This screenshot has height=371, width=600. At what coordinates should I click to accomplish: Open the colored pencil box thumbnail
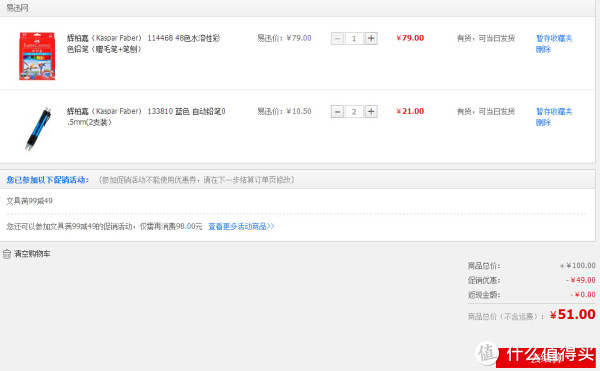(x=37, y=56)
